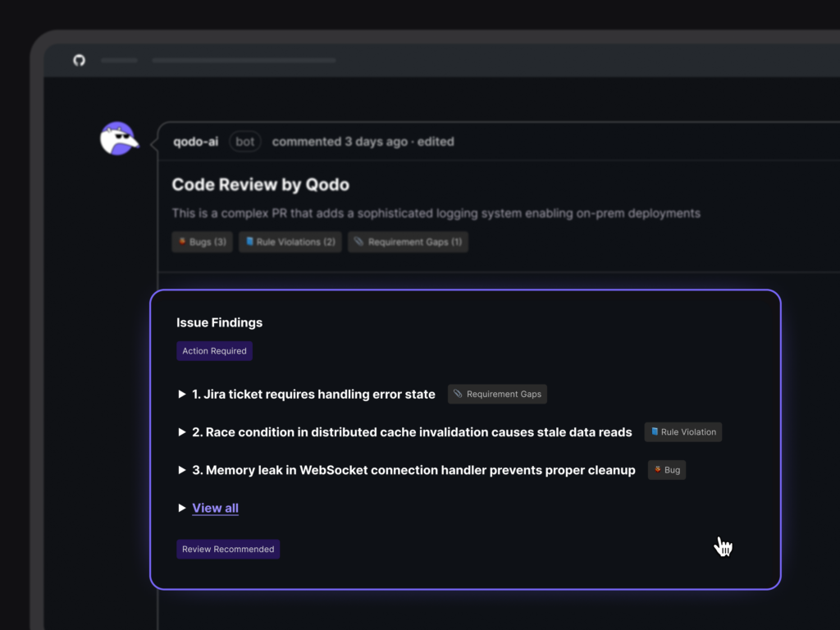
Task: Expand the race condition cache finding
Action: [182, 432]
